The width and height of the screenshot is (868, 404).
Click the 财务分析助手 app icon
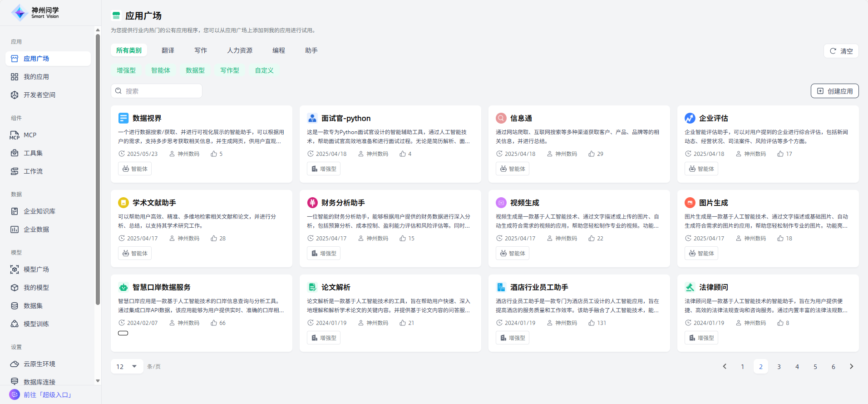click(x=312, y=203)
